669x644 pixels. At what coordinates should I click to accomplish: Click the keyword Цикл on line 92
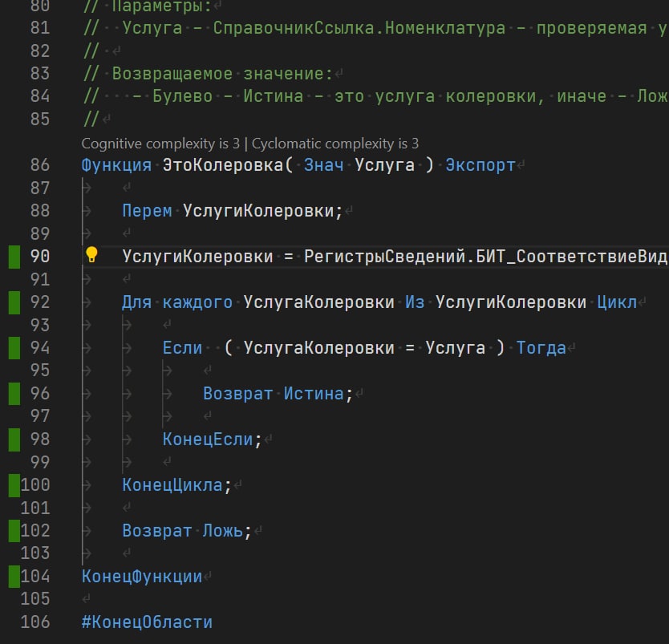pyautogui.click(x=617, y=302)
